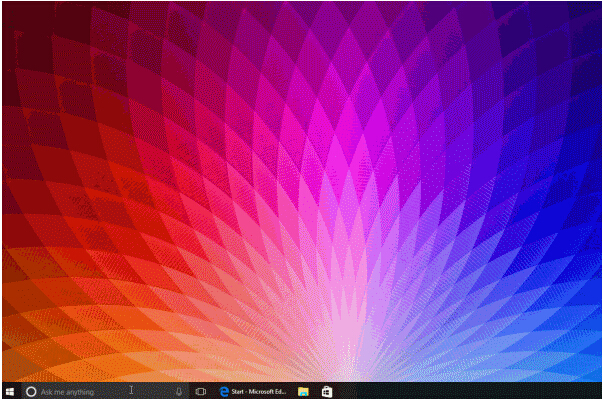Image resolution: width=603 pixels, height=402 pixels.
Task: Click the Cortana circle icon
Action: click(30, 392)
